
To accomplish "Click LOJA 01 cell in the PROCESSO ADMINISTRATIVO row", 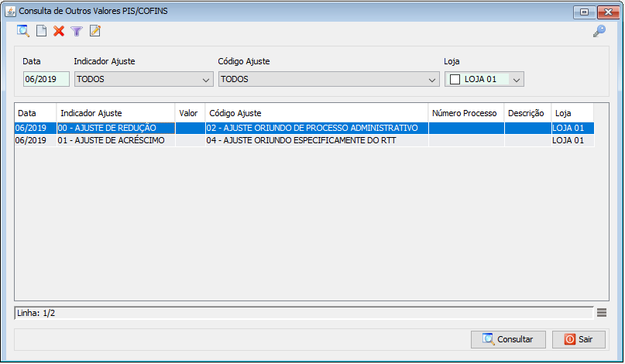I will click(573, 128).
